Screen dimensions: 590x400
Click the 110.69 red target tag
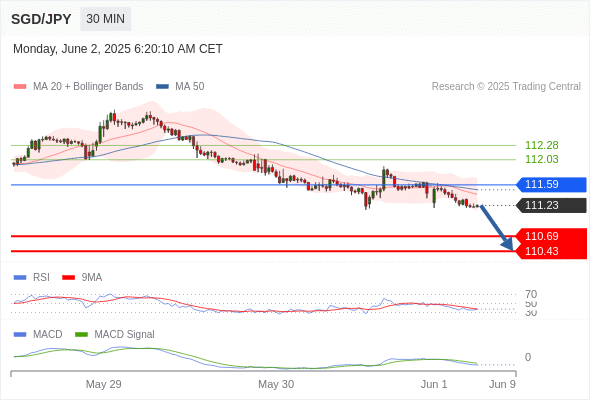(551, 236)
